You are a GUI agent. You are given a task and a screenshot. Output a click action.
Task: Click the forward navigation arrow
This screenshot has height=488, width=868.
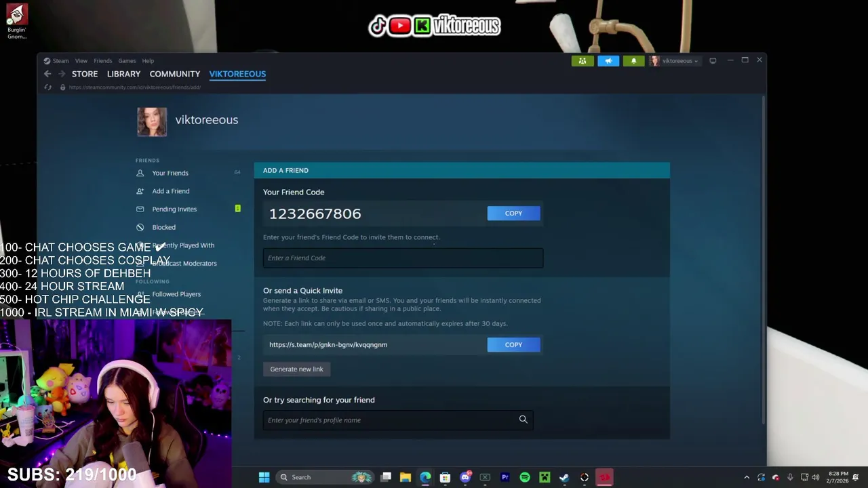(x=61, y=74)
